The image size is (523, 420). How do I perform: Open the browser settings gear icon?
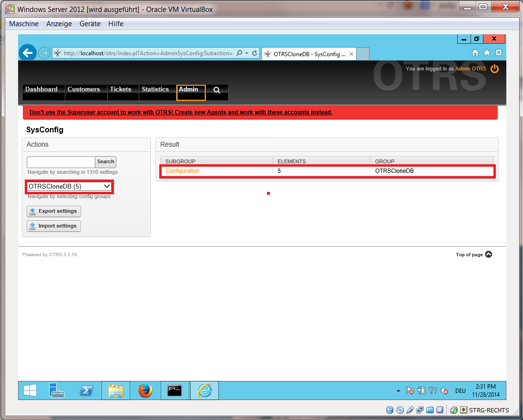pos(498,52)
